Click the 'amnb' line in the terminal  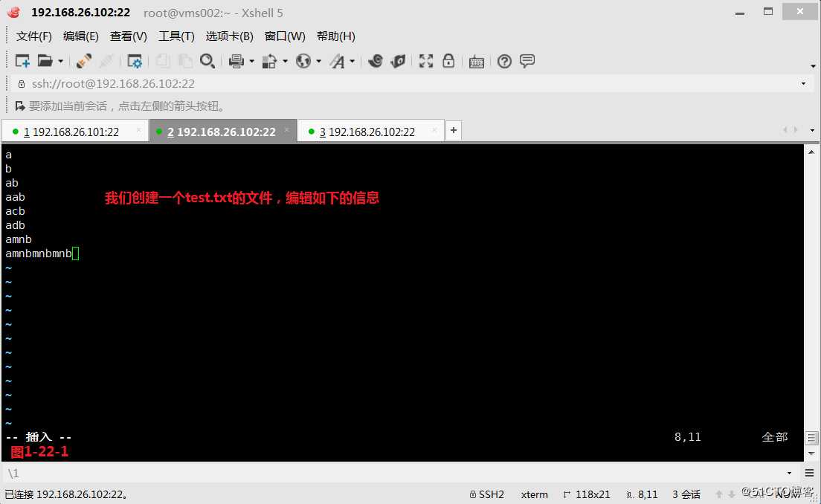pos(19,239)
